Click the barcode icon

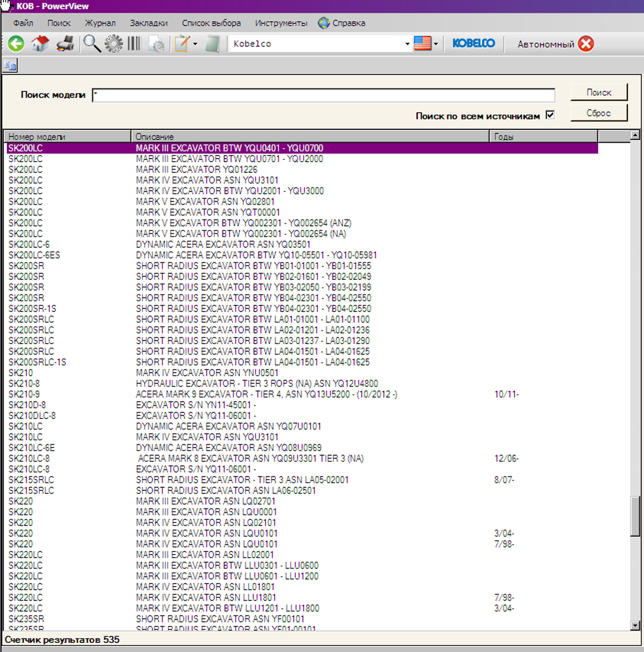(134, 44)
